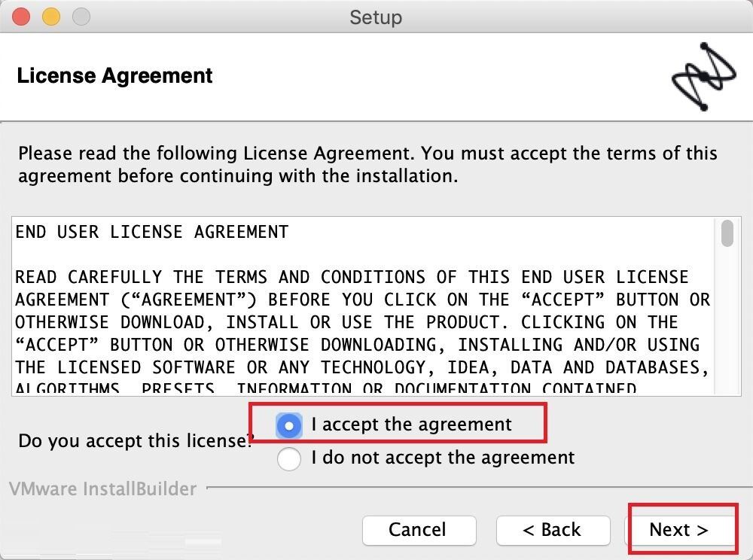Select the 'I accept the agreement' radio button
This screenshot has width=753, height=560.
pyautogui.click(x=289, y=425)
